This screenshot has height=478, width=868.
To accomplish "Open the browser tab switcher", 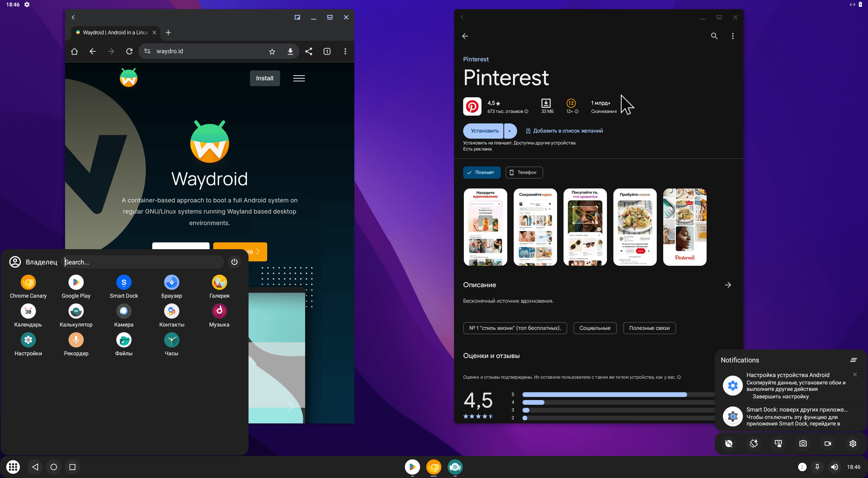I will pyautogui.click(x=327, y=51).
